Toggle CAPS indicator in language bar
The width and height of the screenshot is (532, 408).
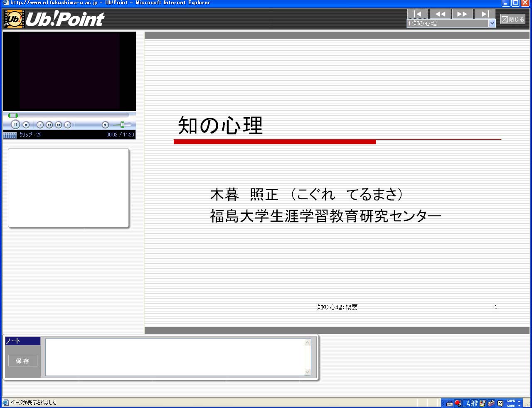[511, 401]
